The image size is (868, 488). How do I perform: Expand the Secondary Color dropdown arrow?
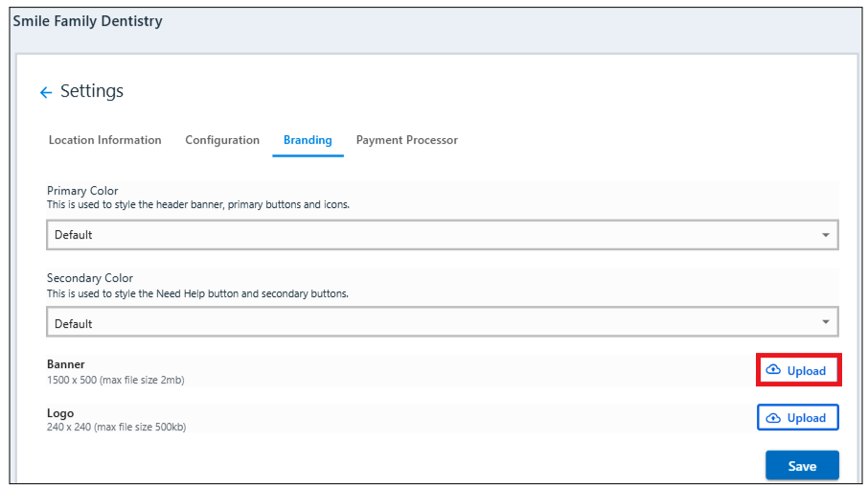point(826,323)
